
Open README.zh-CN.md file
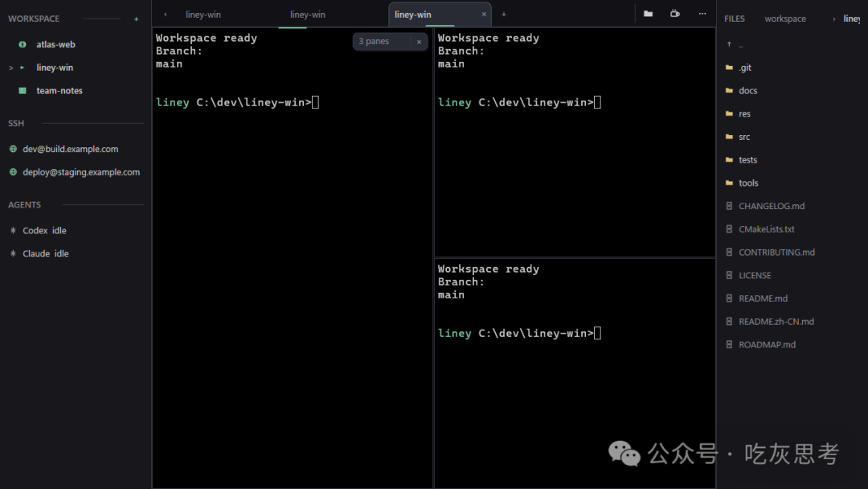pyautogui.click(x=776, y=322)
